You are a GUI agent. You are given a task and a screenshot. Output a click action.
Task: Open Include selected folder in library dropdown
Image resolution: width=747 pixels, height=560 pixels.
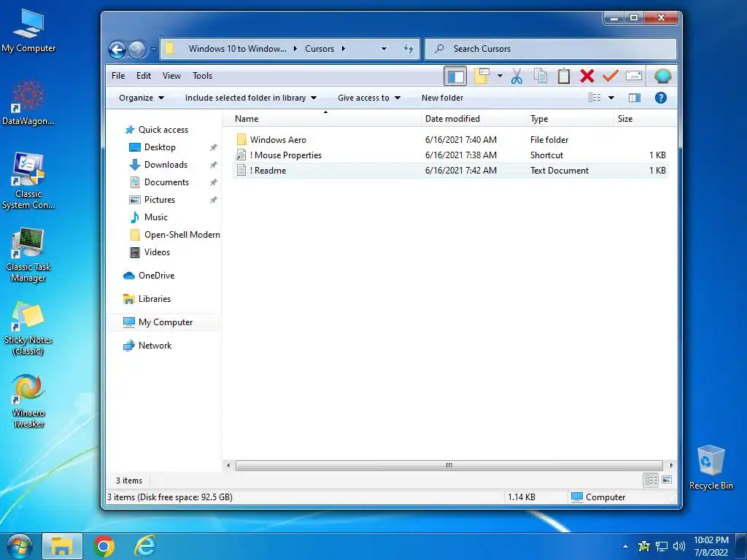point(251,98)
